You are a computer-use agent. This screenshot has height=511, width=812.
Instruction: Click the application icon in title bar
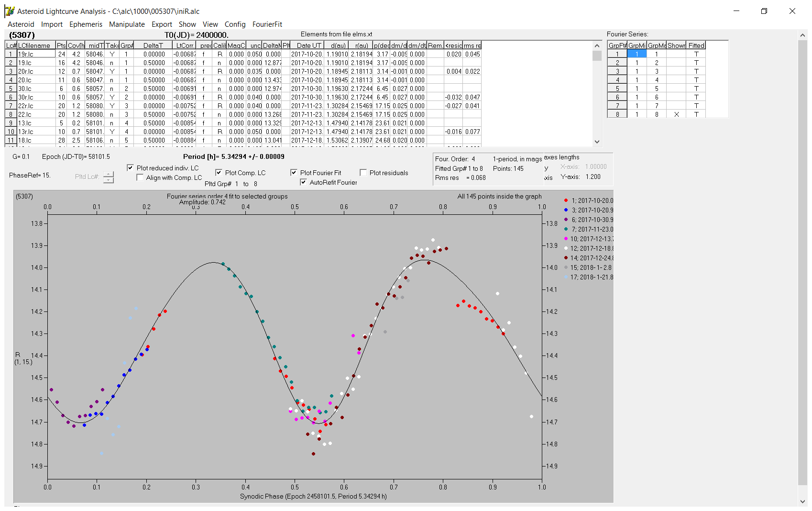click(10, 11)
